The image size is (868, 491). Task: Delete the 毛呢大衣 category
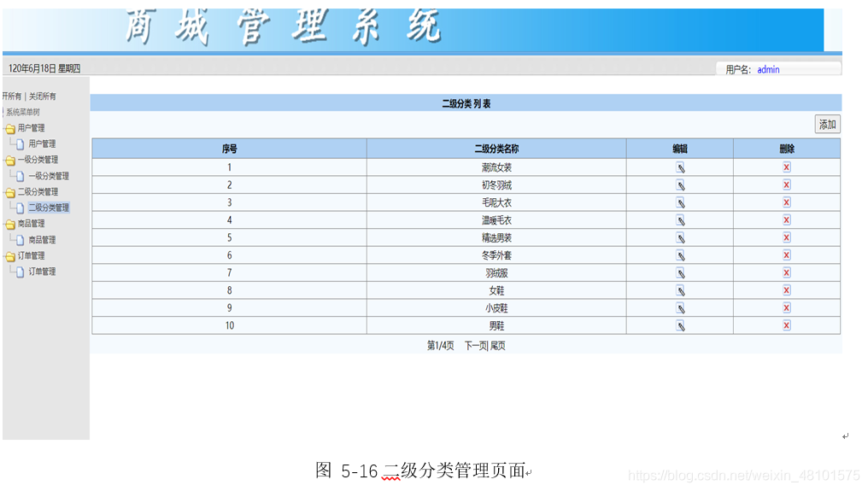(x=787, y=202)
